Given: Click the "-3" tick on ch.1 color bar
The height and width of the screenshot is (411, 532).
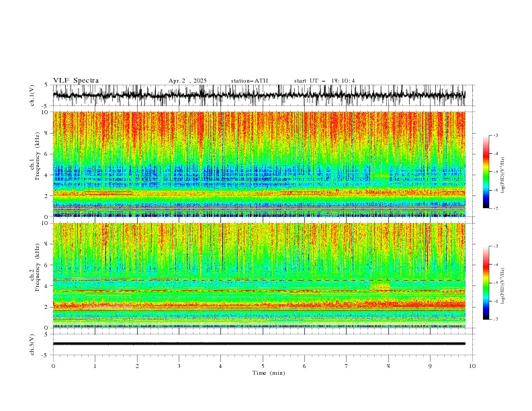Looking at the screenshot, I should pyautogui.click(x=495, y=135).
